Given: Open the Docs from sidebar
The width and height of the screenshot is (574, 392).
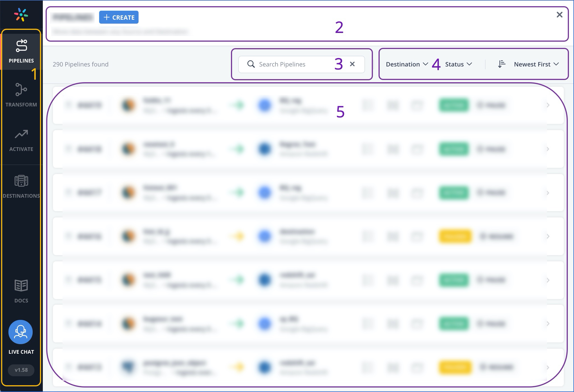Looking at the screenshot, I should coord(21,291).
